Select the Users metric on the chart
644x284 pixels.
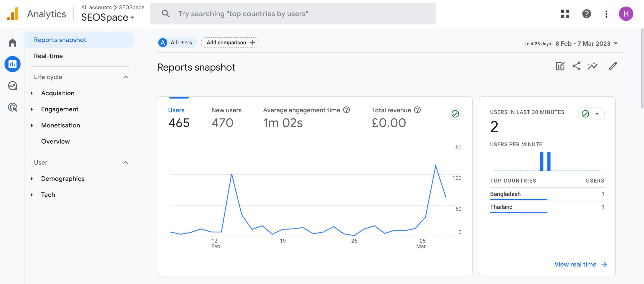pos(176,110)
